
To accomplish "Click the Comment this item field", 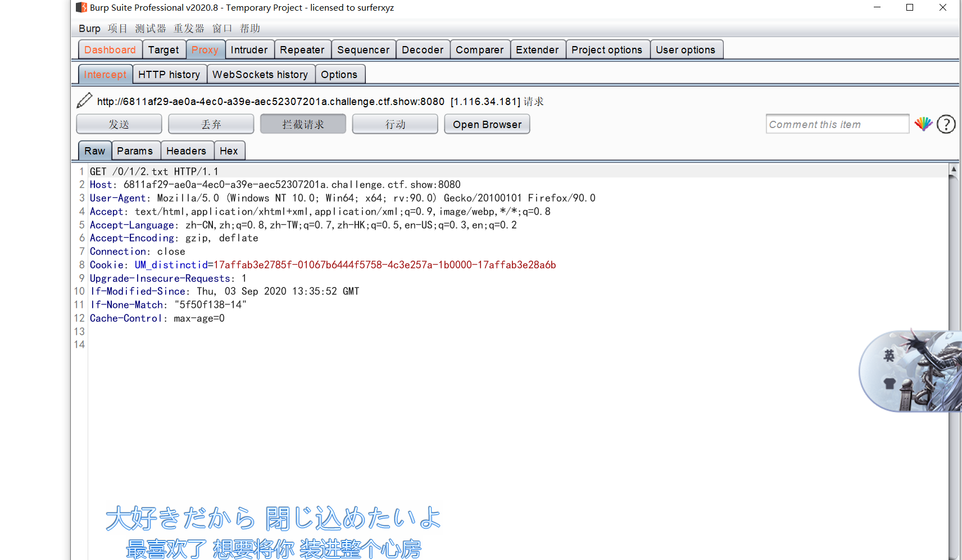I will 837,124.
